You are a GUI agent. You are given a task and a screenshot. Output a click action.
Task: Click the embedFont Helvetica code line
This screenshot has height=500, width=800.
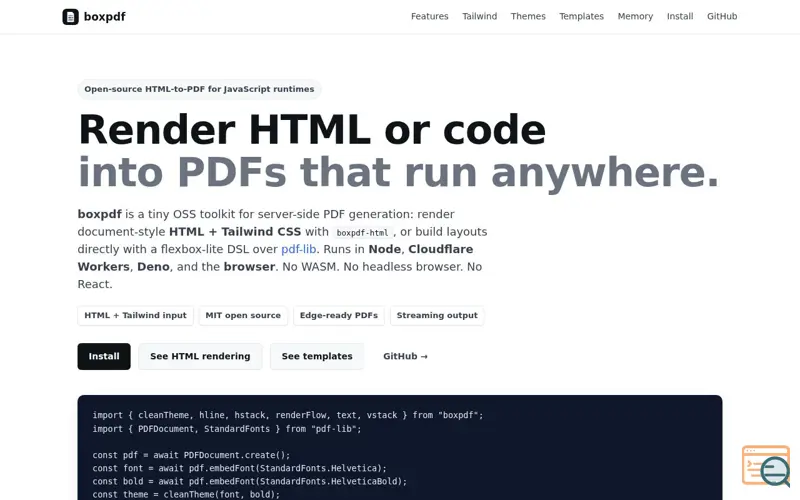click(240, 468)
